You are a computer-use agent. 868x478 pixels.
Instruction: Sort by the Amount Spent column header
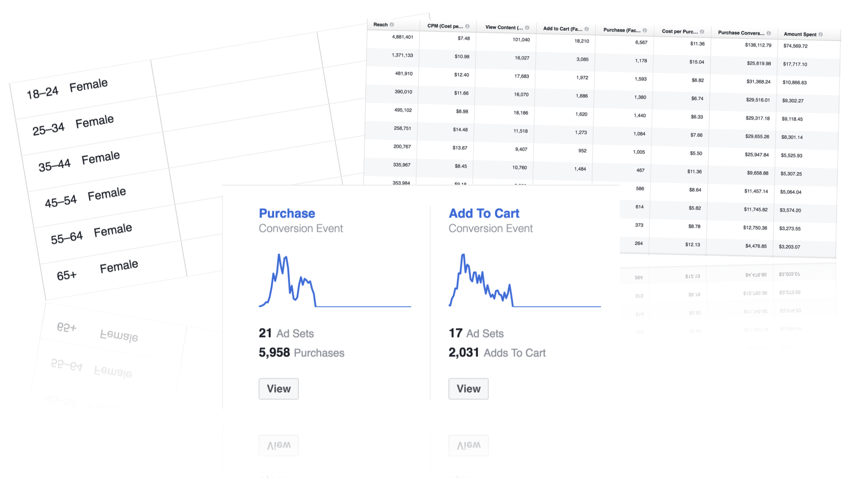[x=800, y=34]
